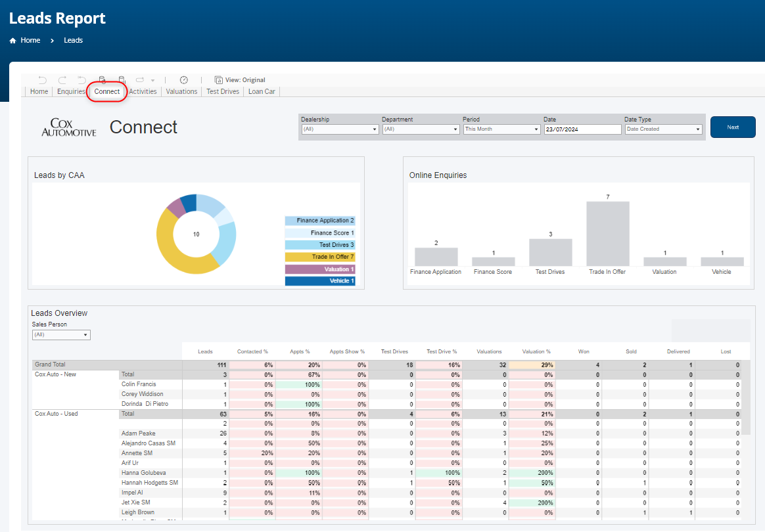Click the Trade In Offer bar showing 7

pos(608,234)
